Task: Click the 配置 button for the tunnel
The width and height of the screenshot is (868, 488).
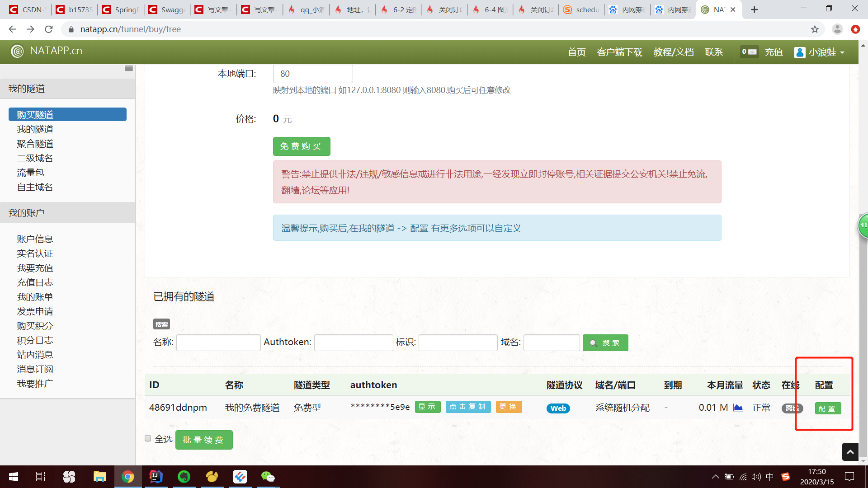Action: pos(827,408)
